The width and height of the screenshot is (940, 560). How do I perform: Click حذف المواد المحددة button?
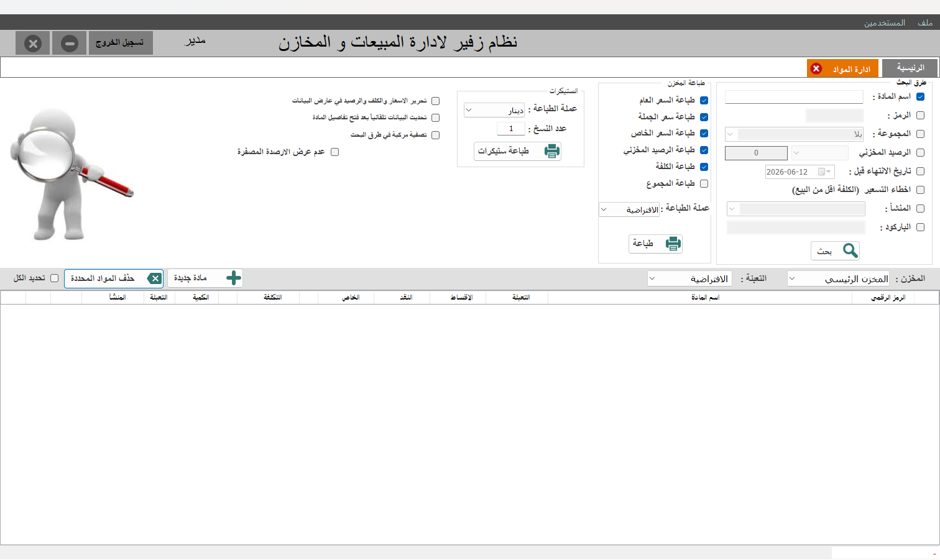pos(114,278)
